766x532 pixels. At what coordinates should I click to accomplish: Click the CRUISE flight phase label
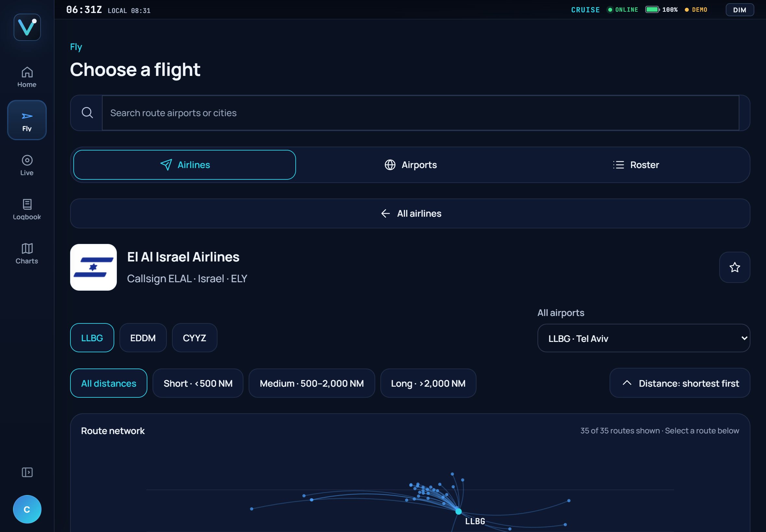pyautogui.click(x=585, y=10)
